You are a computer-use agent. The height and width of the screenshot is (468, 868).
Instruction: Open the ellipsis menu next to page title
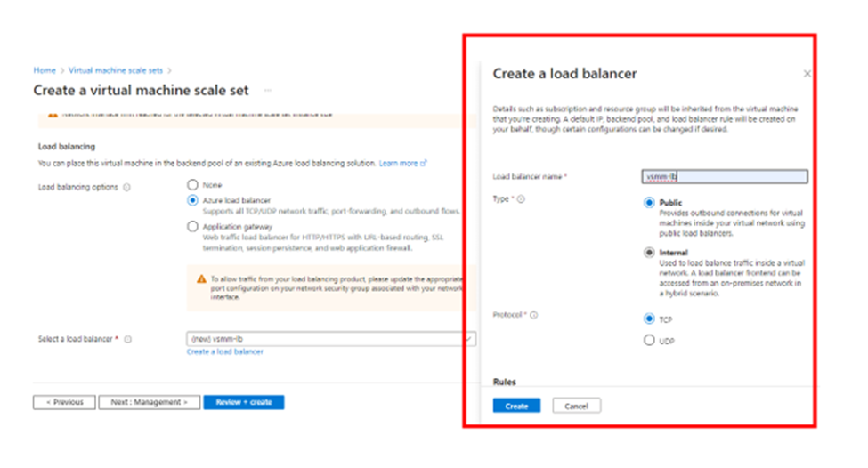267,91
